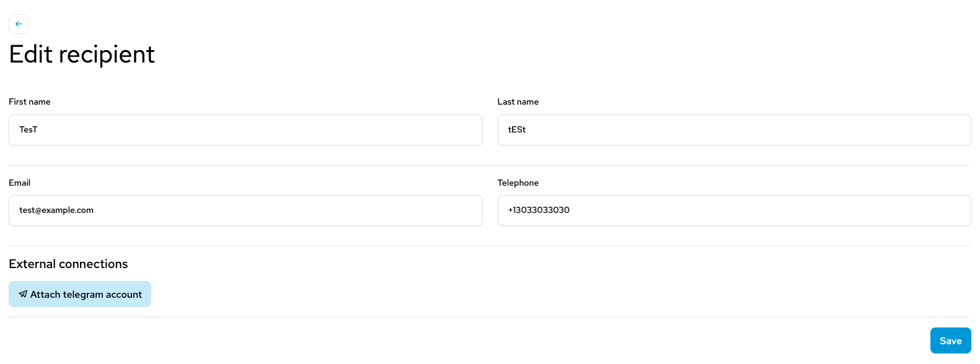Go back using the arrow icon
Image resolution: width=980 pixels, height=364 pixels.
click(x=19, y=24)
